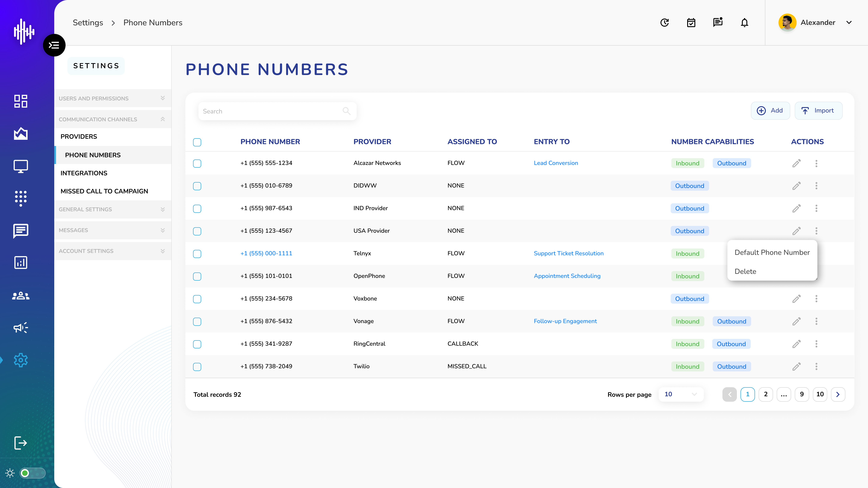Open the history clock icon in header
The width and height of the screenshot is (868, 488).
tap(664, 23)
